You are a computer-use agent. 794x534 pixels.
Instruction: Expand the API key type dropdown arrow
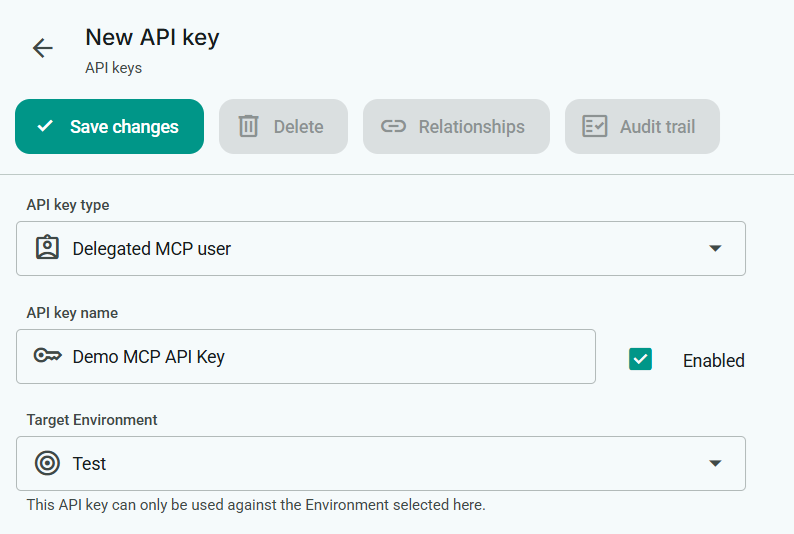[x=715, y=248]
